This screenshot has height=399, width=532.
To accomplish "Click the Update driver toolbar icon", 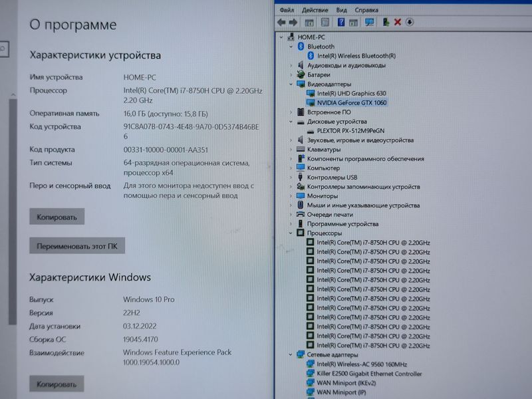I will (386, 23).
